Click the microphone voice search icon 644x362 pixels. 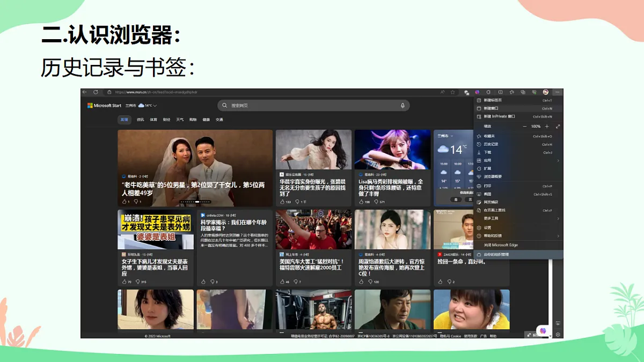[402, 106]
